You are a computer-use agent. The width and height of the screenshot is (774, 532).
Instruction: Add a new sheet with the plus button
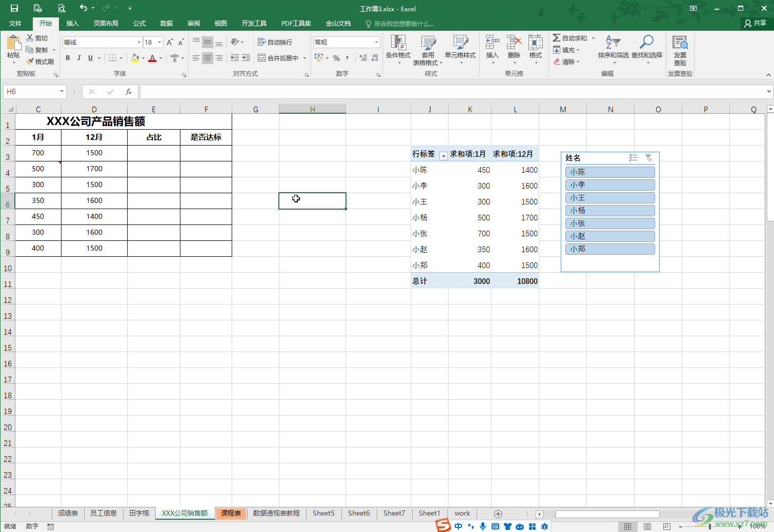pos(498,514)
